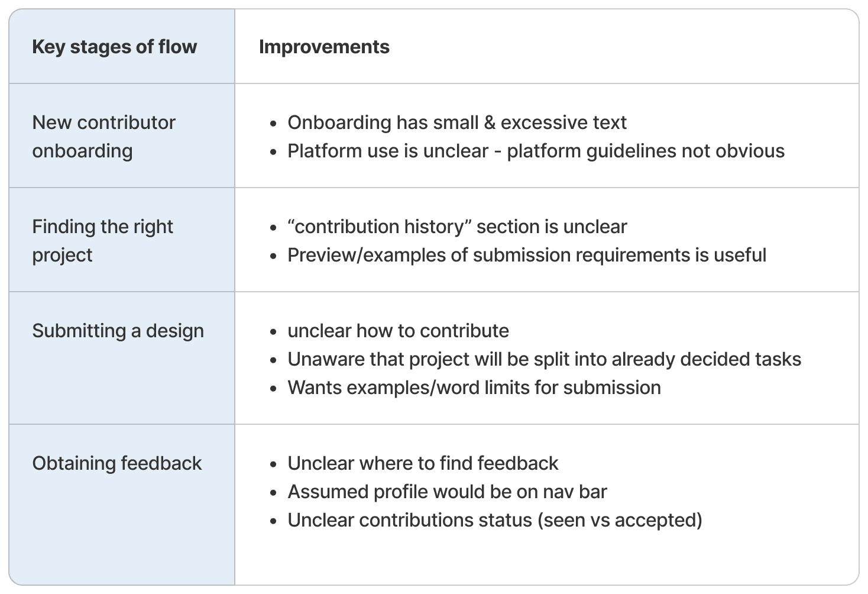Image resolution: width=868 pixels, height=594 pixels.
Task: Click 'Onboarding has small & excessive text'
Action: pyautogui.click(x=456, y=122)
